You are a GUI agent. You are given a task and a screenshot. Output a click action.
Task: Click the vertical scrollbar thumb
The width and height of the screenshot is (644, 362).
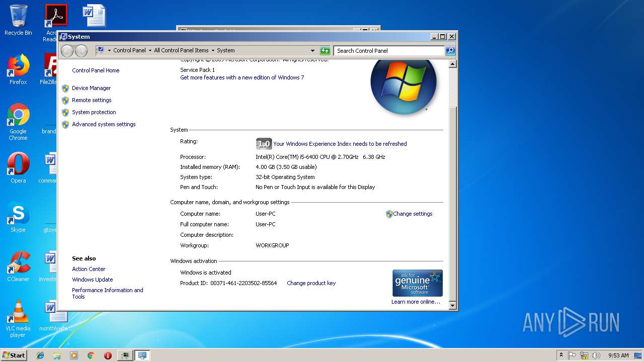(x=452, y=204)
